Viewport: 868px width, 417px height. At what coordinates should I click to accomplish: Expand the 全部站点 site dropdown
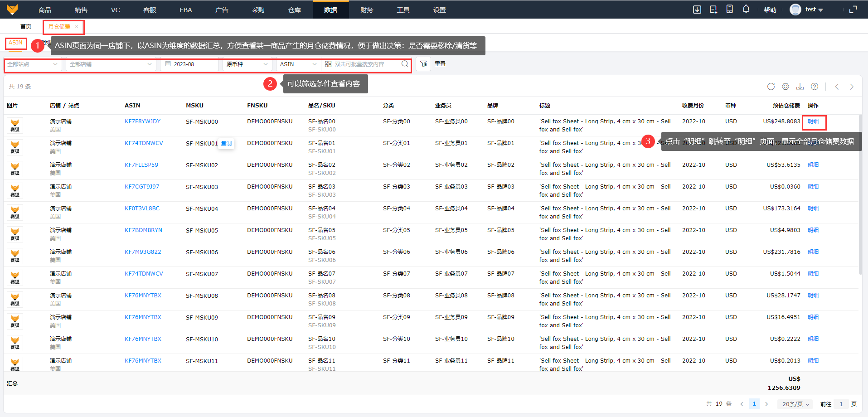click(33, 64)
